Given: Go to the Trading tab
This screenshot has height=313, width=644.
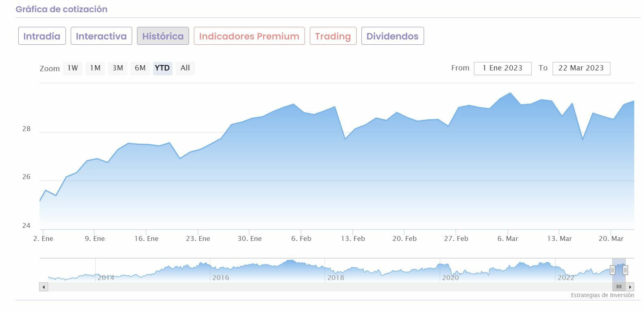Looking at the screenshot, I should [333, 36].
